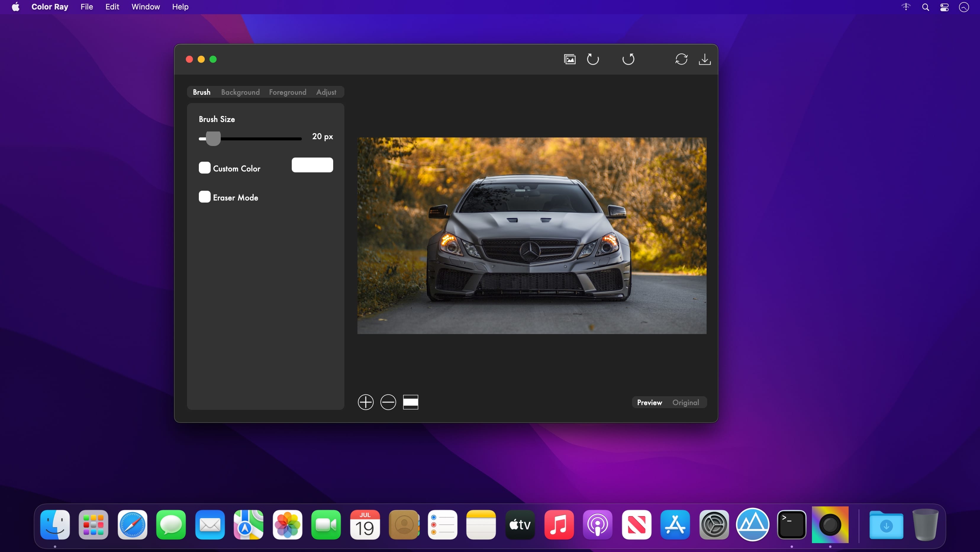Click the Color Ray icon in the Dock
Screen dimensions: 980x552
pos(830,524)
